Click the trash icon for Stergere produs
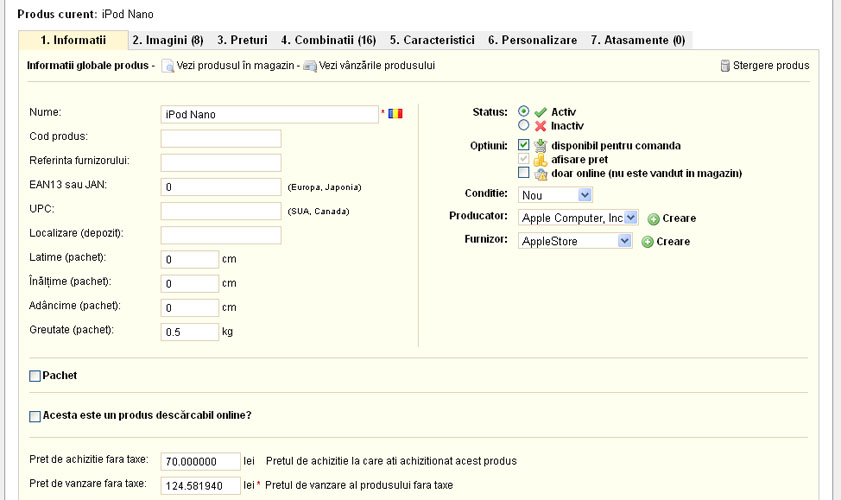841x500 pixels. pos(725,65)
